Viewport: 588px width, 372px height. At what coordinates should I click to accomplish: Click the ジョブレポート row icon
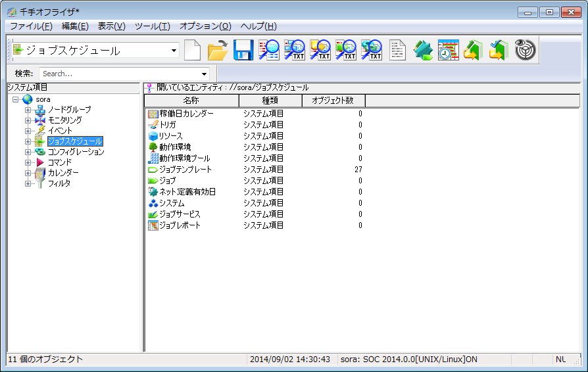pyautogui.click(x=153, y=225)
